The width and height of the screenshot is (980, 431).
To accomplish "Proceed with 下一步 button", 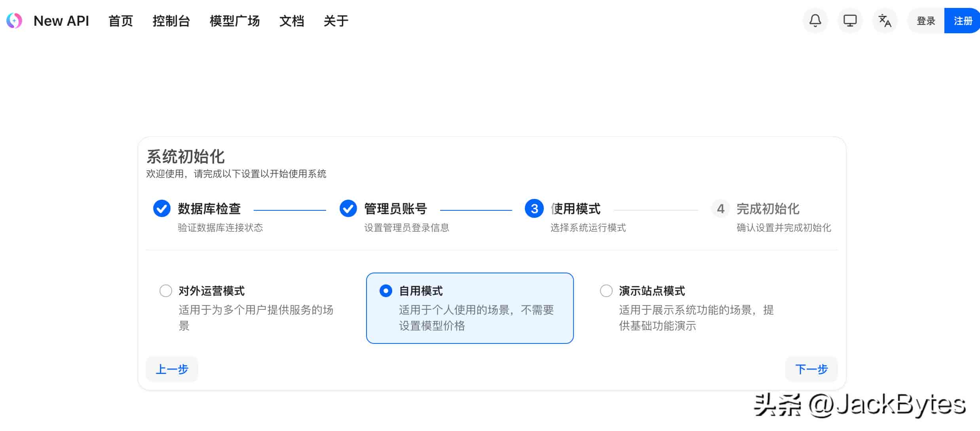I will [811, 369].
